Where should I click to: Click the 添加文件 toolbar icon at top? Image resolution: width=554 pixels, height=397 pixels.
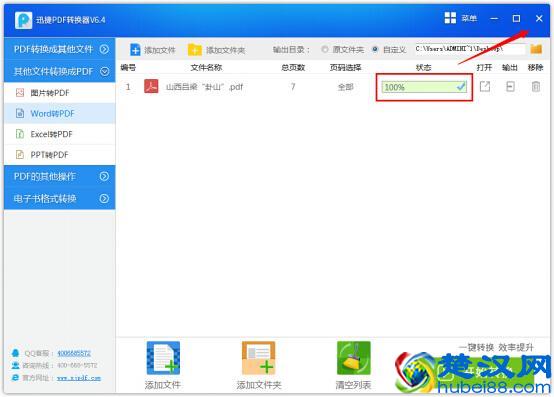(x=135, y=50)
